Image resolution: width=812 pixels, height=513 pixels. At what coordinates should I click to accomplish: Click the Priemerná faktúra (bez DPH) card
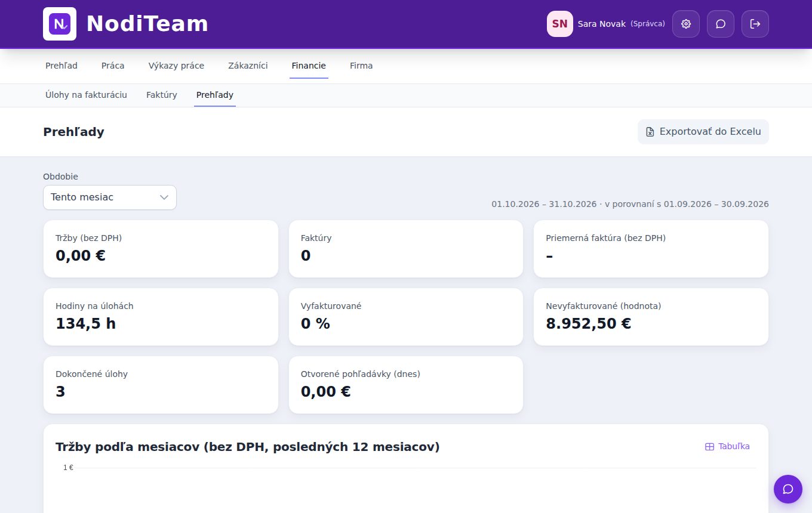click(651, 249)
